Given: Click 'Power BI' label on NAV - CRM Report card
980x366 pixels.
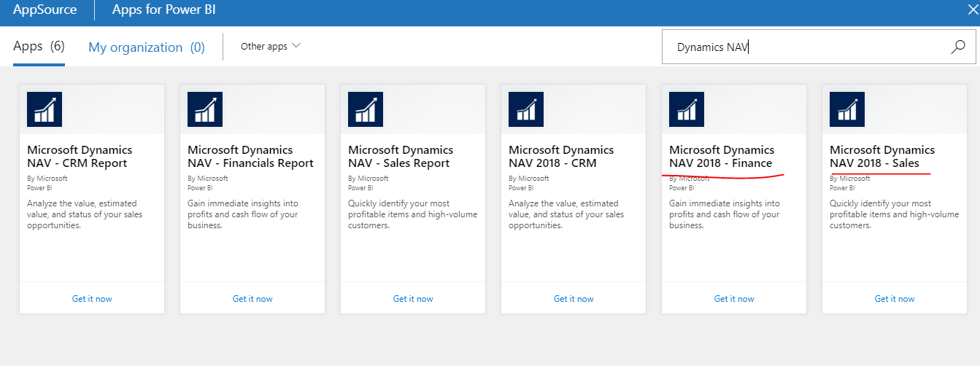Looking at the screenshot, I should pos(39,188).
